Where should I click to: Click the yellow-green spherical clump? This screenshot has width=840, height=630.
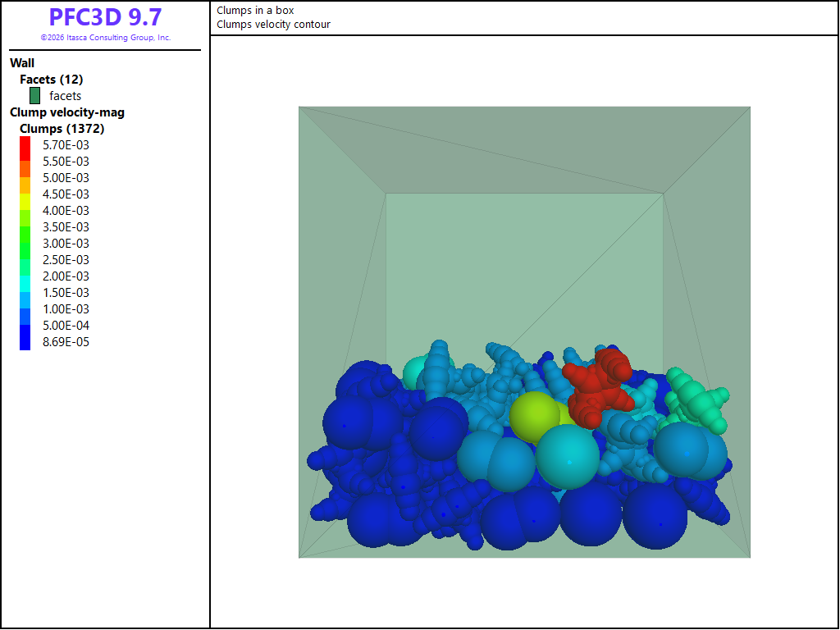536,416
